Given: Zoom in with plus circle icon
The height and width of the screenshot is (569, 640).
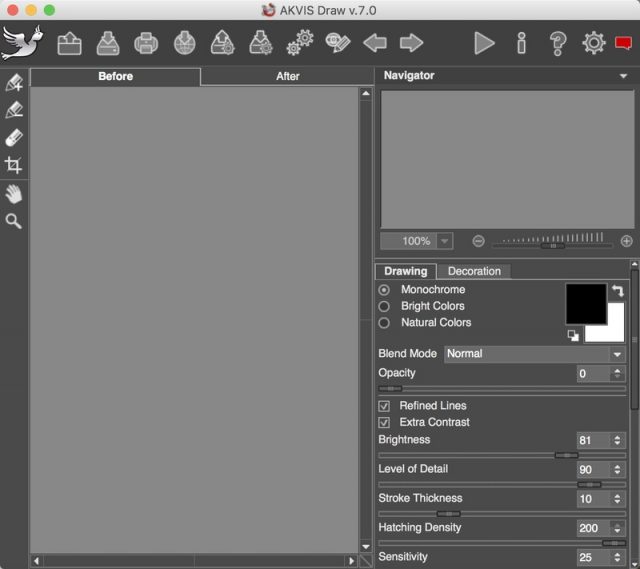Looking at the screenshot, I should pos(627,241).
